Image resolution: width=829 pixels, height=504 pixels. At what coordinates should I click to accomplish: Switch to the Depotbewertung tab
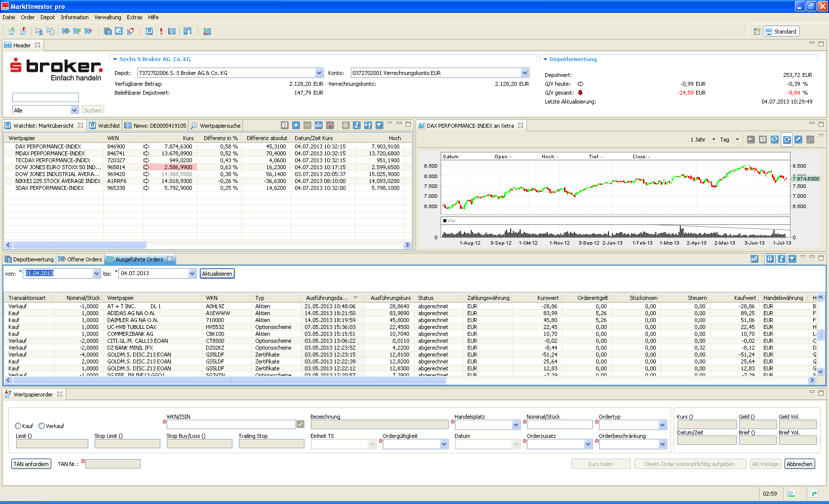[29, 259]
